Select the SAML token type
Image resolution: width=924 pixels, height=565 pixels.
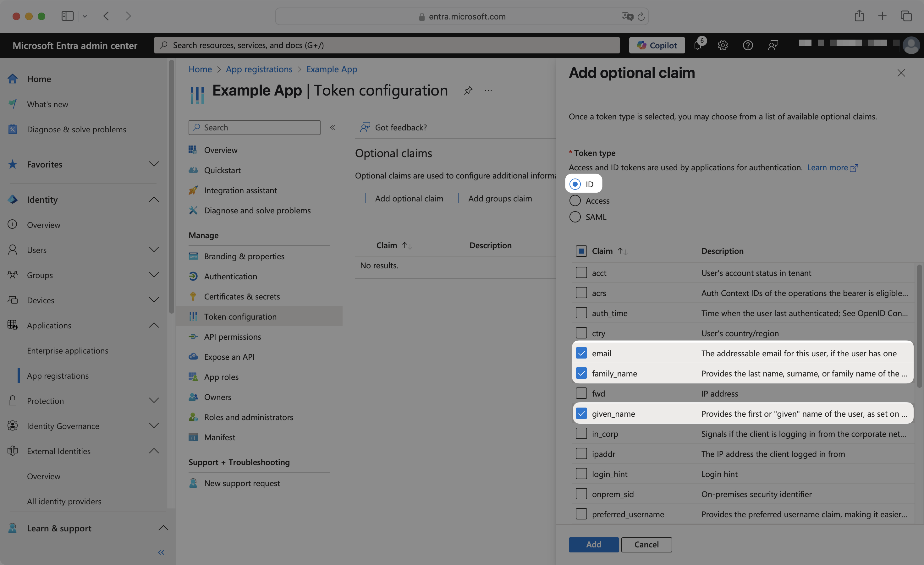tap(575, 217)
